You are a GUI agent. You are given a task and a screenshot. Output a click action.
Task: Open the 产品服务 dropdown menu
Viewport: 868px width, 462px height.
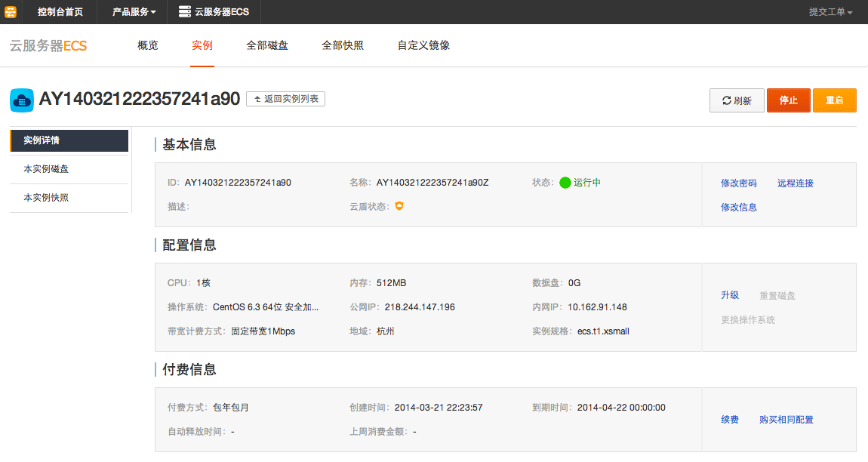coord(134,12)
